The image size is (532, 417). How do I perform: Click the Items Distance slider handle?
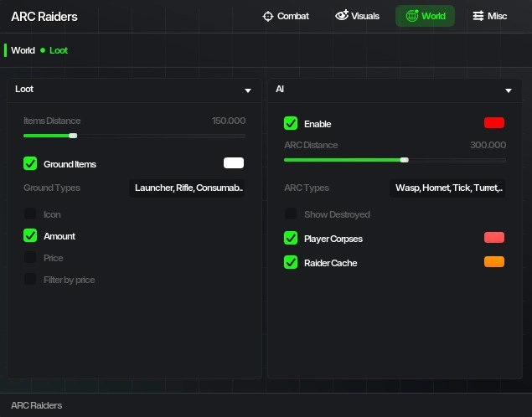(73, 136)
